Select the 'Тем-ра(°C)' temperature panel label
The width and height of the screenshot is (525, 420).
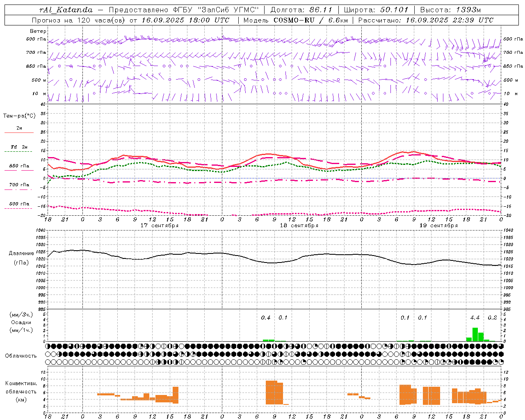(x=19, y=116)
